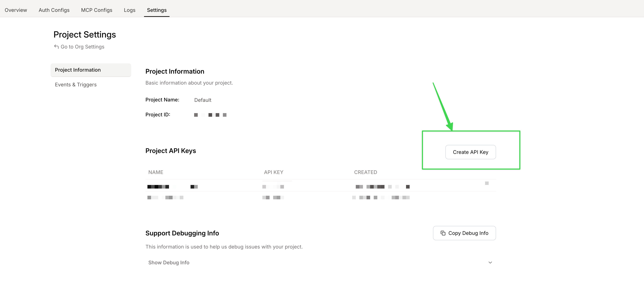Go to the Logs tab
Viewport: 644px width, 283px height.
[x=129, y=10]
